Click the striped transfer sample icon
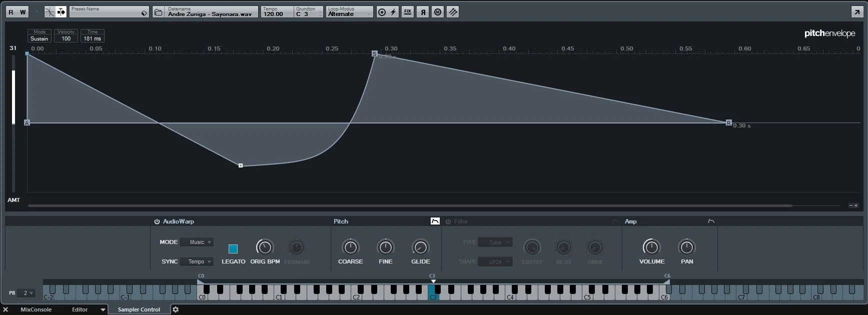 (x=453, y=12)
